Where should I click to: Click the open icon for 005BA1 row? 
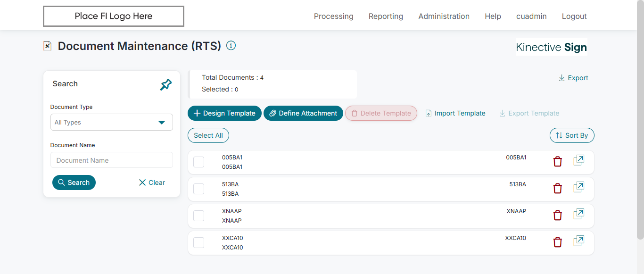578,161
